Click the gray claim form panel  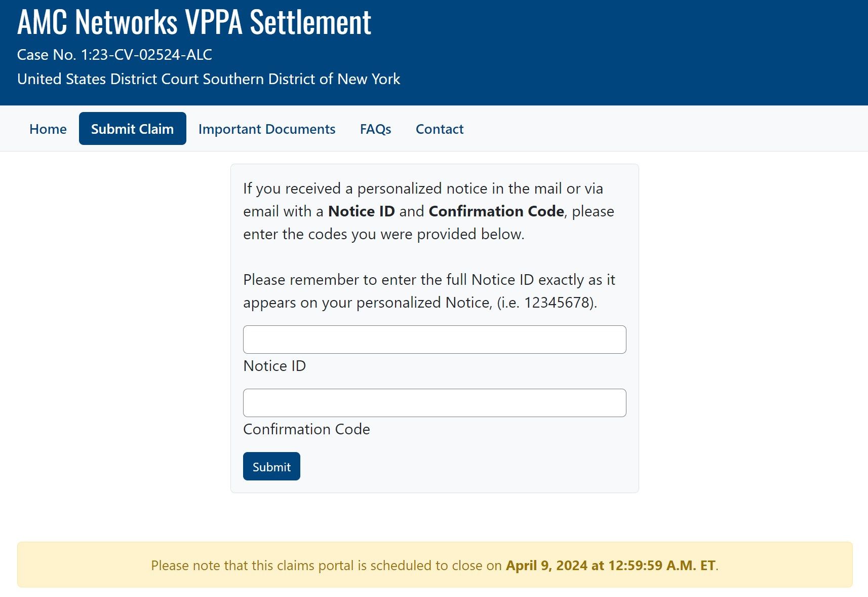[x=435, y=327]
